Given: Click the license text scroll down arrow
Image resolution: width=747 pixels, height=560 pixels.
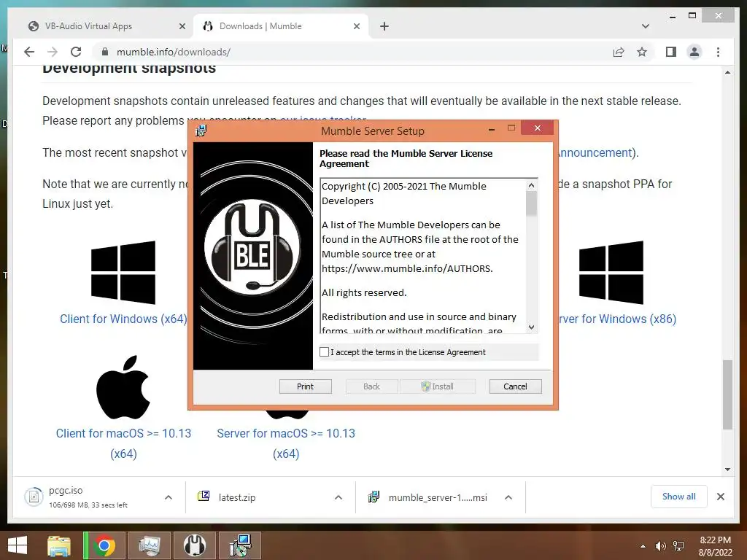Looking at the screenshot, I should (x=532, y=327).
